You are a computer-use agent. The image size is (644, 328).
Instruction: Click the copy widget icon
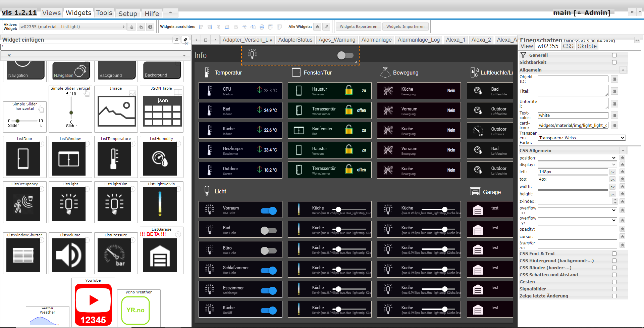click(141, 27)
